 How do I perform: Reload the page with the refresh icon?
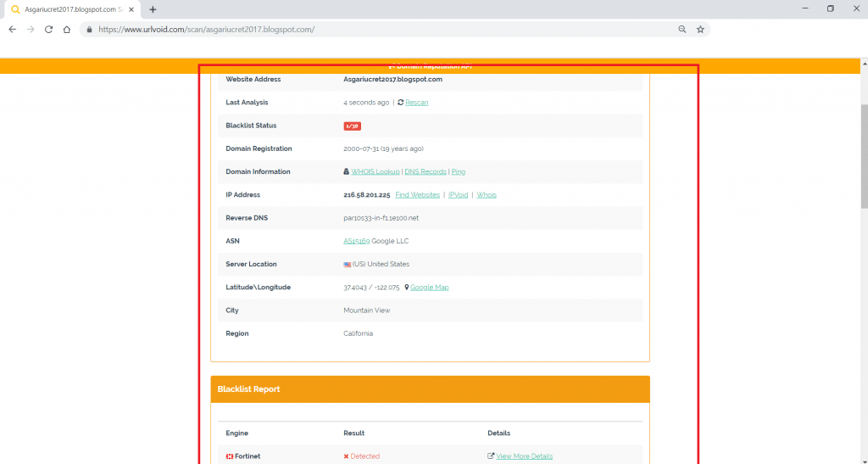(x=48, y=30)
